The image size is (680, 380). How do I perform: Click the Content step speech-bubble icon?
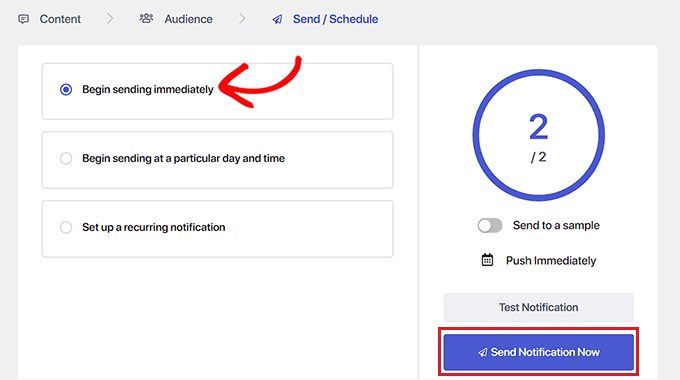(23, 19)
